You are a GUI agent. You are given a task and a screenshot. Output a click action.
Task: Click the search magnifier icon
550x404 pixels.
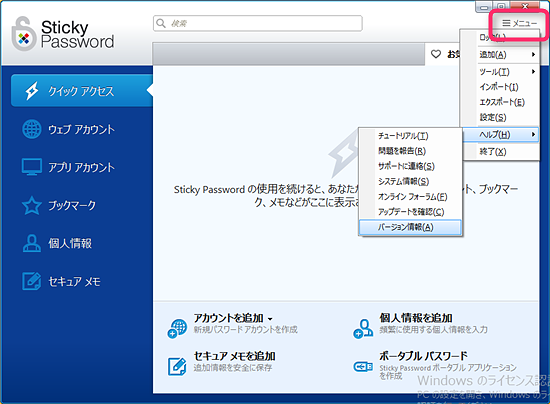click(x=161, y=23)
